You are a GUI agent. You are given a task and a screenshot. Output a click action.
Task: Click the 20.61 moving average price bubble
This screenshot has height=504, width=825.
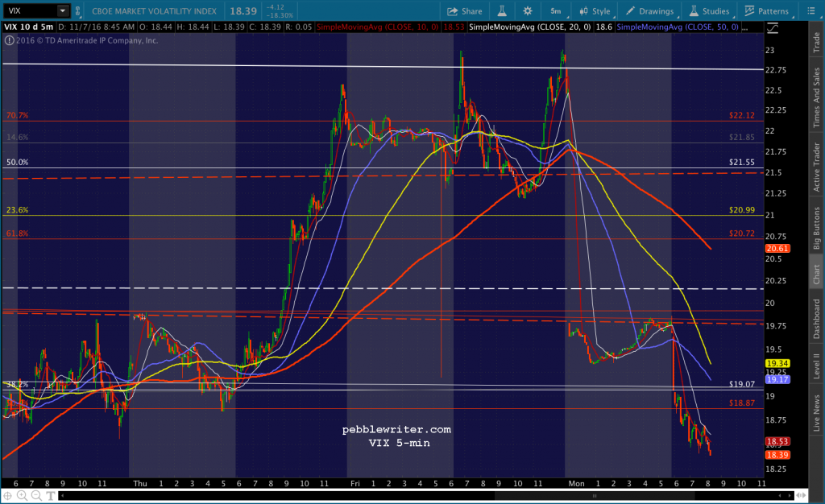[777, 249]
